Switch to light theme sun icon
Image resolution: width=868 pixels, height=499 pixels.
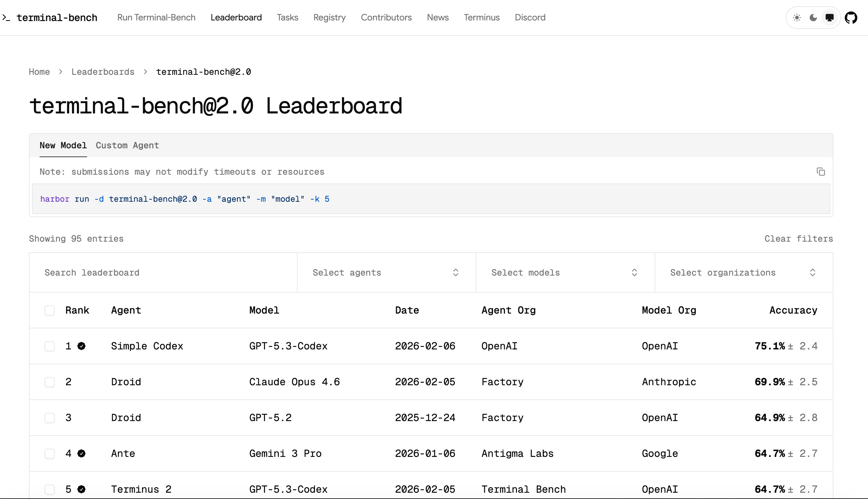pyautogui.click(x=797, y=18)
